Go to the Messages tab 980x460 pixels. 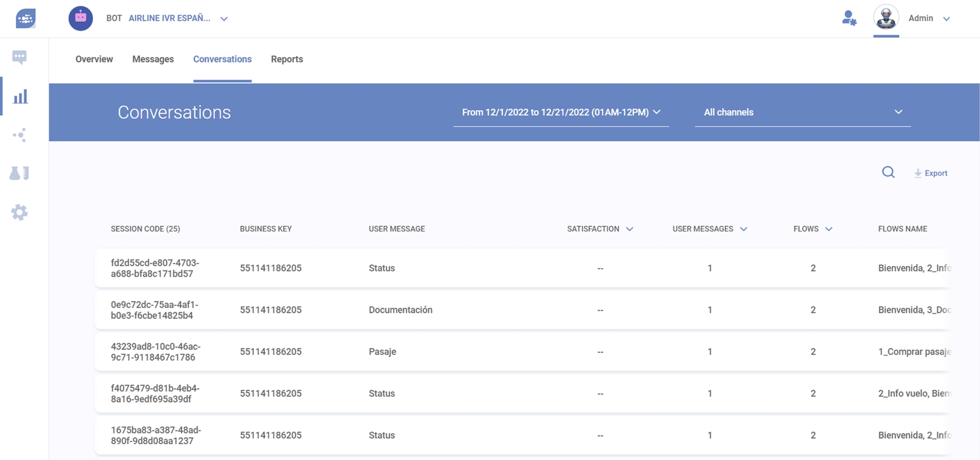153,59
